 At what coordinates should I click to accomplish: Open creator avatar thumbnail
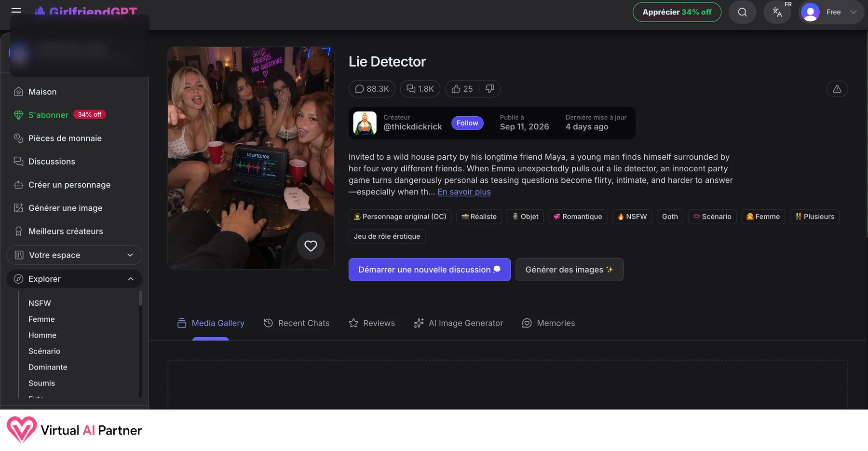(365, 123)
